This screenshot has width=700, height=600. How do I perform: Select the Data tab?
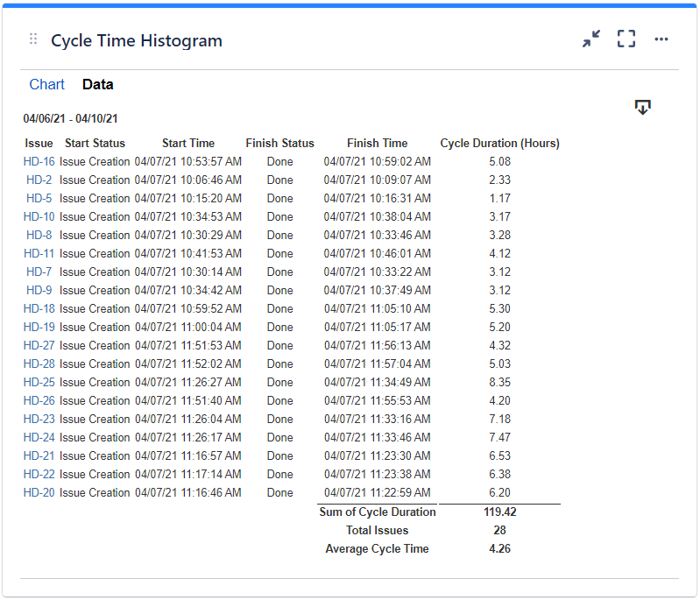point(98,84)
